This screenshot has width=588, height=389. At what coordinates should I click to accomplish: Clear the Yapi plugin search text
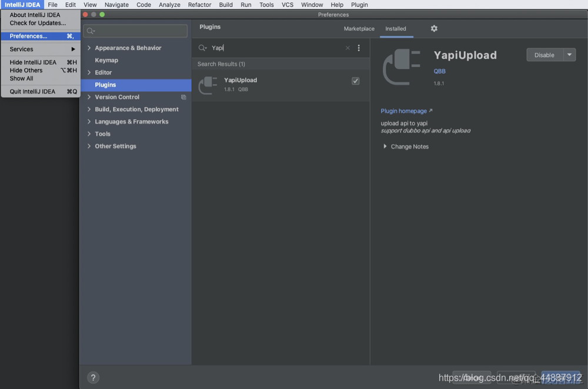(x=348, y=48)
